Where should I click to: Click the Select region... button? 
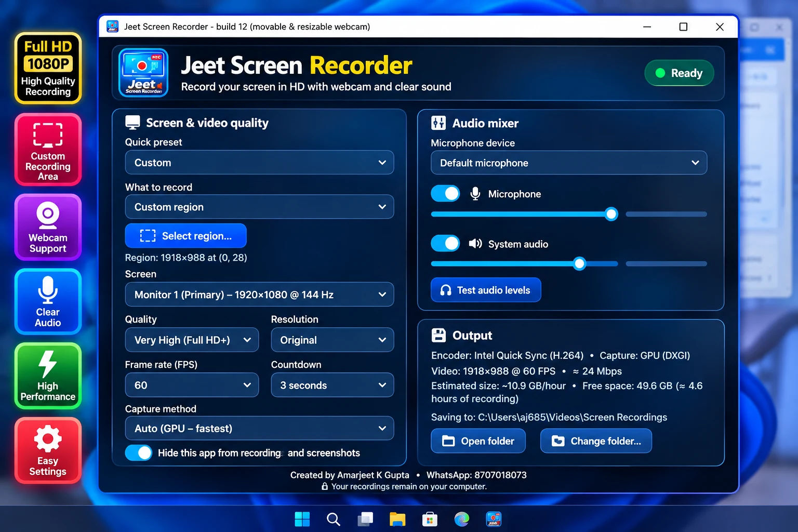click(x=185, y=236)
